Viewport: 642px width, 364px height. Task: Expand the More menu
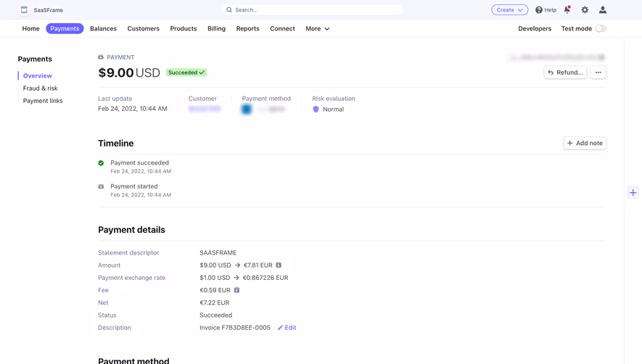tap(317, 29)
